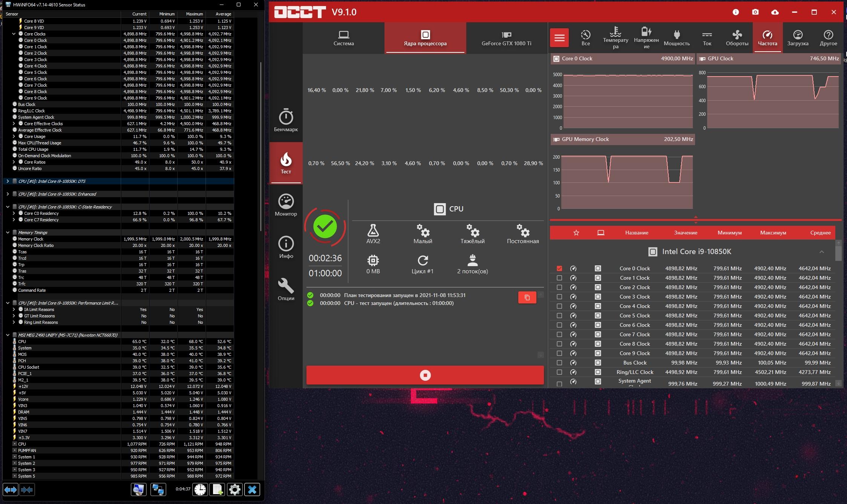The image size is (847, 504).
Task: Collapse the Intel Core i9-10850K sensor group
Action: coord(821,252)
